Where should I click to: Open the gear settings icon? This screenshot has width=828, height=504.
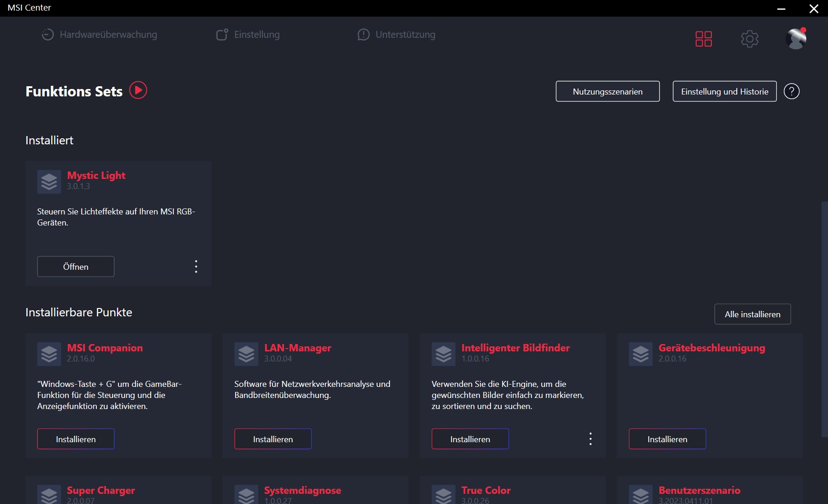(x=750, y=39)
